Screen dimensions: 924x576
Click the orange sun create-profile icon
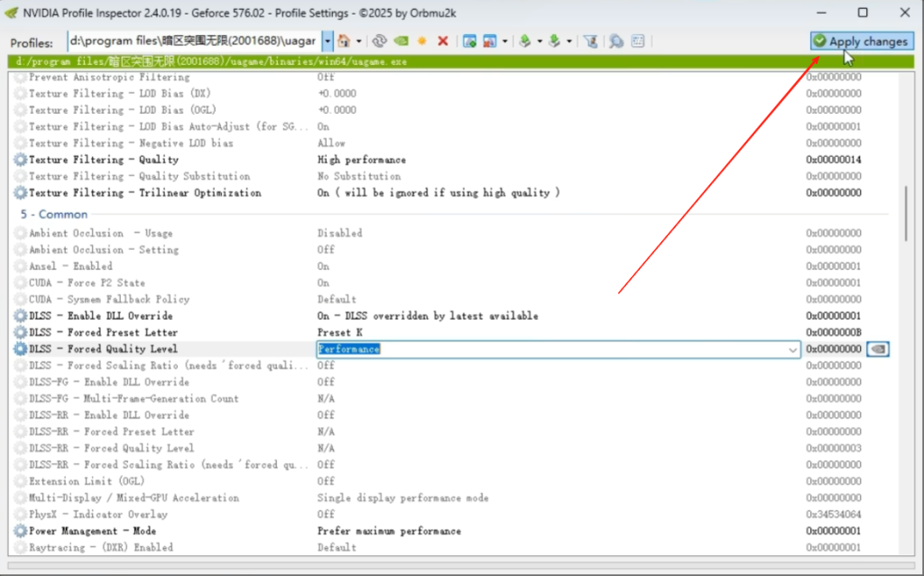(x=422, y=42)
